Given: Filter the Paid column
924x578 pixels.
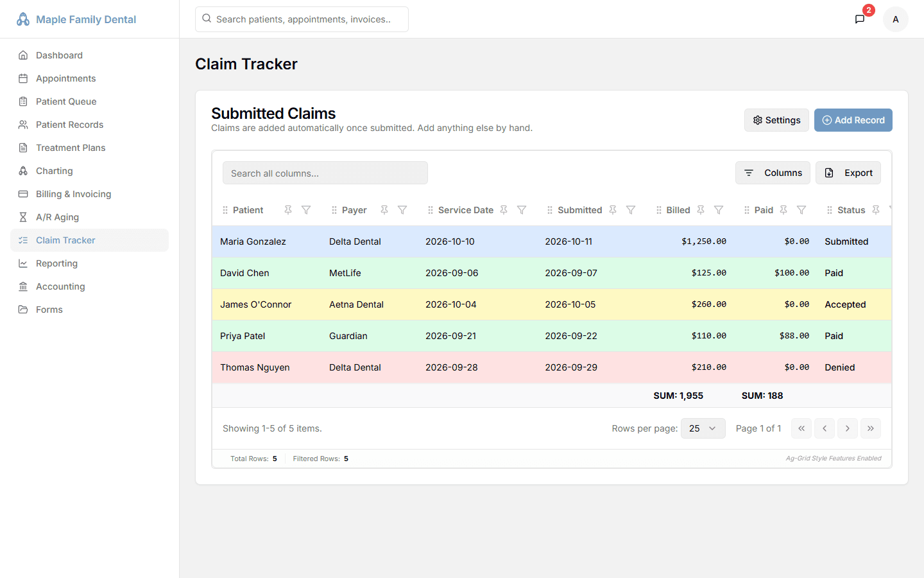Looking at the screenshot, I should tap(801, 210).
